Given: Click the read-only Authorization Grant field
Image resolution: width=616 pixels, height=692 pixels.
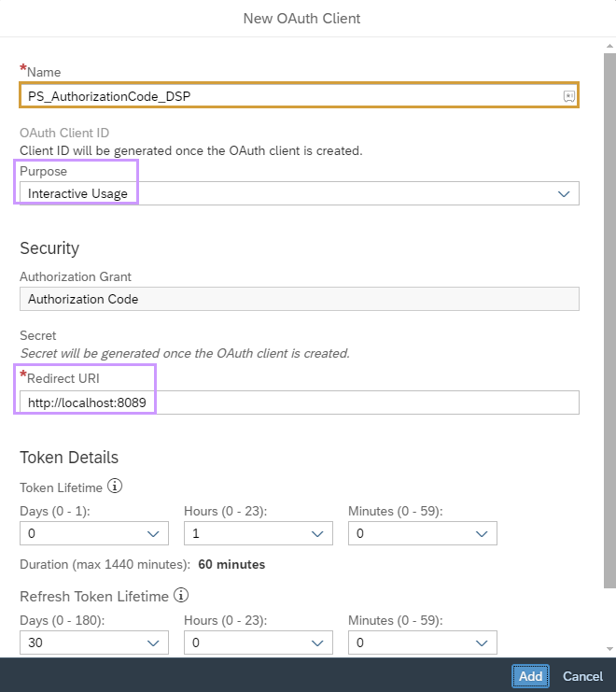Looking at the screenshot, I should [x=299, y=299].
